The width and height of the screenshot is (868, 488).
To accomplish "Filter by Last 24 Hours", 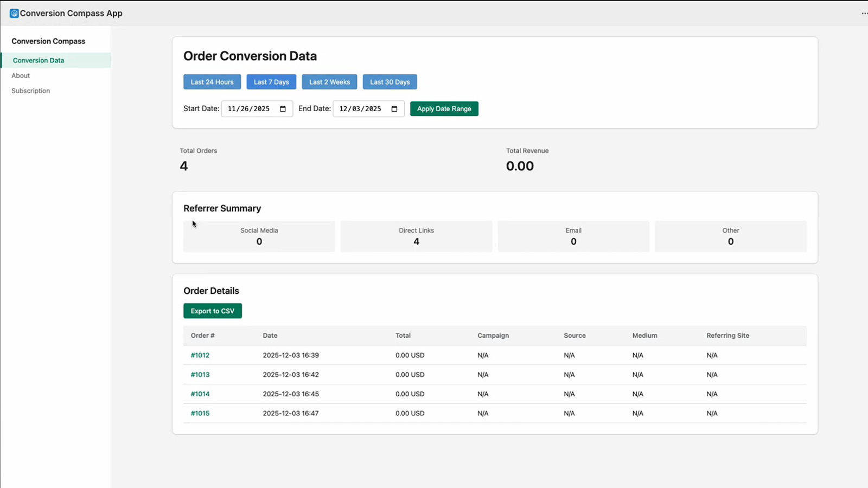I will [212, 82].
